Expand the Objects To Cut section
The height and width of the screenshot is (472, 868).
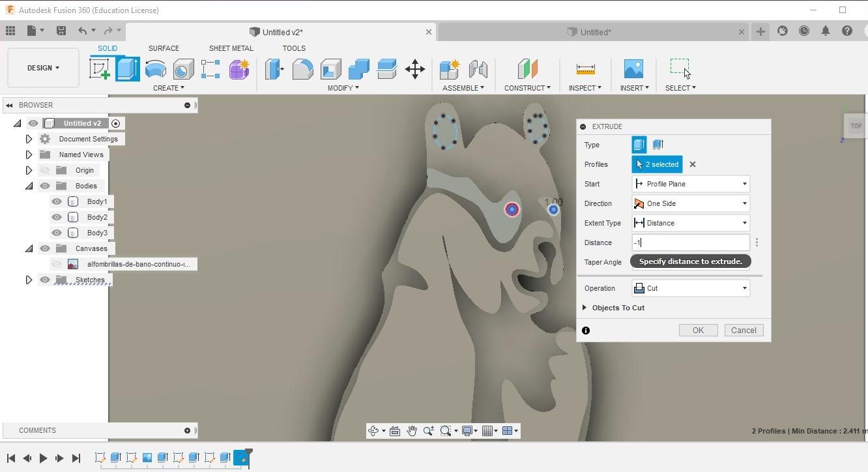(x=585, y=308)
